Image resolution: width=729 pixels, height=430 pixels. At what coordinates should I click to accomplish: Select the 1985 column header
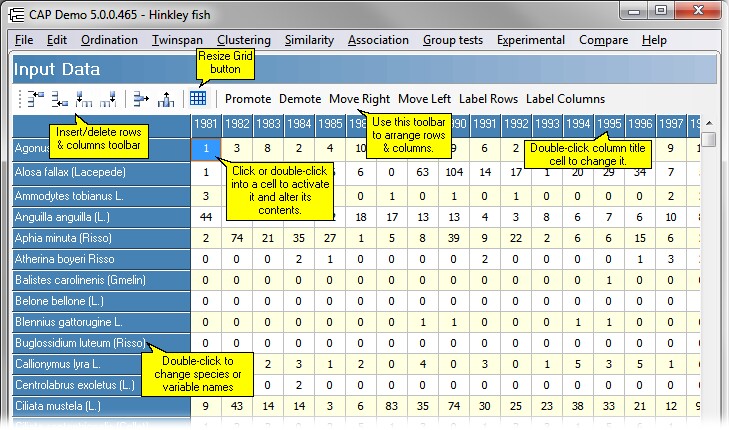(x=330, y=124)
